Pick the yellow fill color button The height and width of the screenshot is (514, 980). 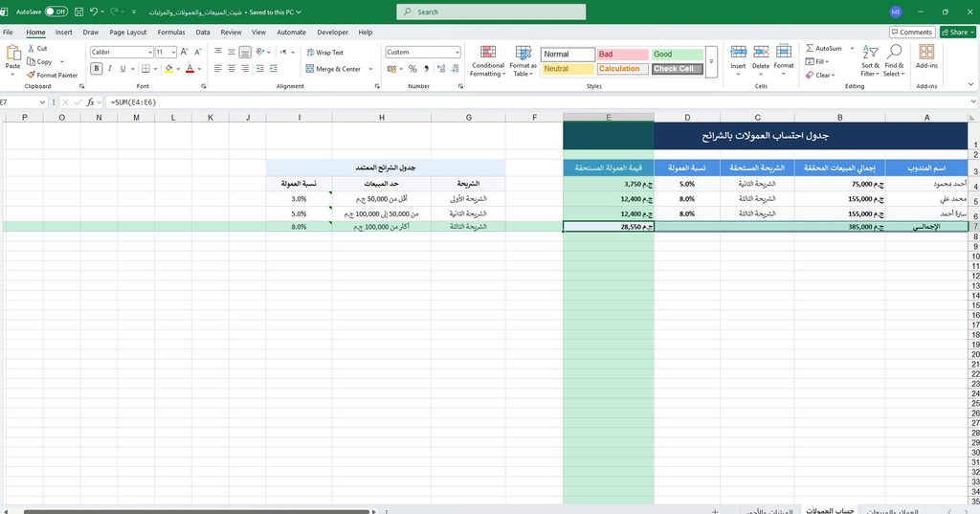[x=168, y=69]
